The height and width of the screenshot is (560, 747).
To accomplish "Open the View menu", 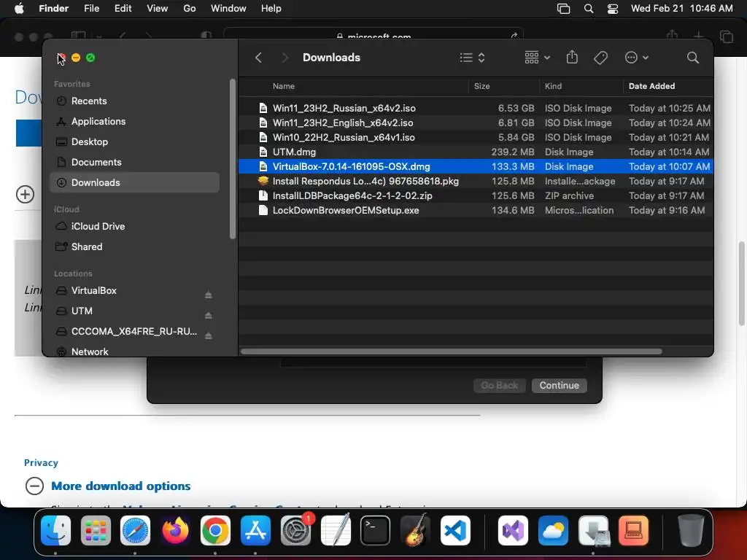I will click(x=158, y=9).
